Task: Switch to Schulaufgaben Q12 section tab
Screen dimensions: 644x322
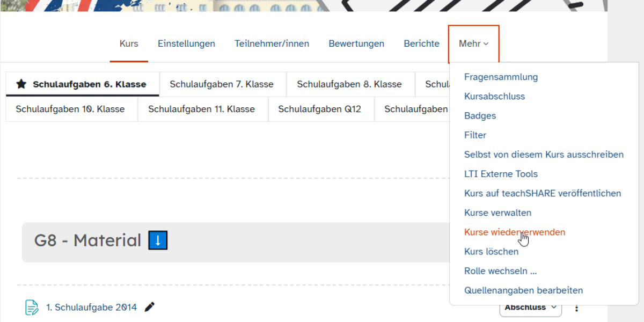Action: pos(319,109)
